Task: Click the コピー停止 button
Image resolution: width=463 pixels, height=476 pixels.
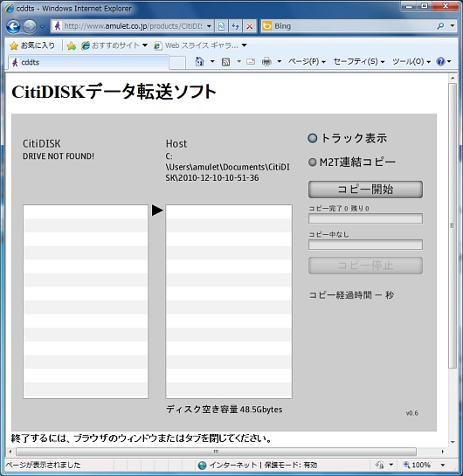Action: point(365,266)
